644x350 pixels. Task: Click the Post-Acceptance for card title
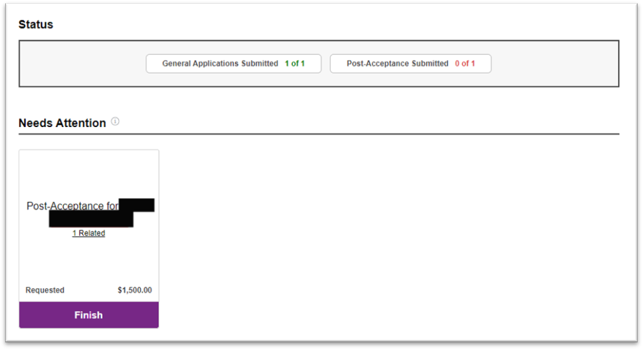pyautogui.click(x=73, y=206)
